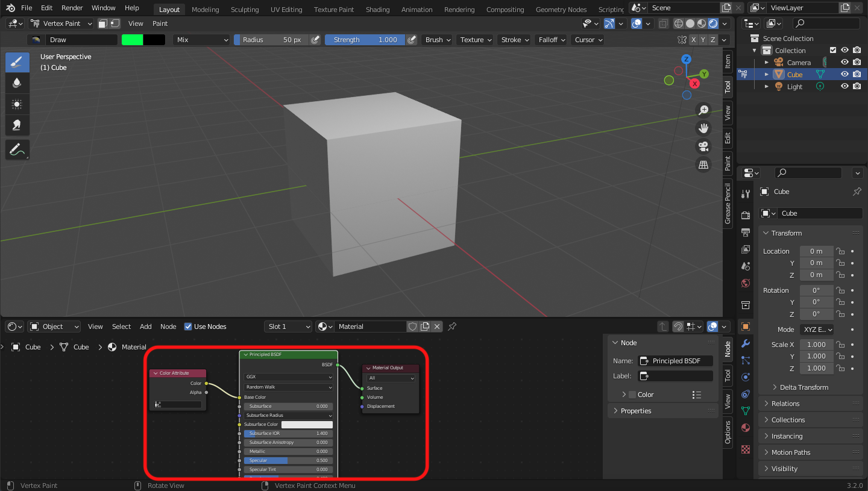Open the node editor Add menu
Image resolution: width=868 pixels, height=491 pixels.
tap(145, 327)
